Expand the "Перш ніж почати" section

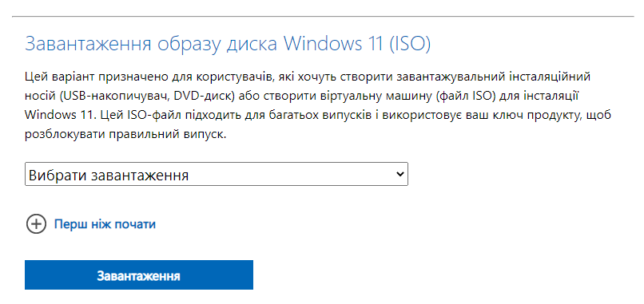coord(105,224)
